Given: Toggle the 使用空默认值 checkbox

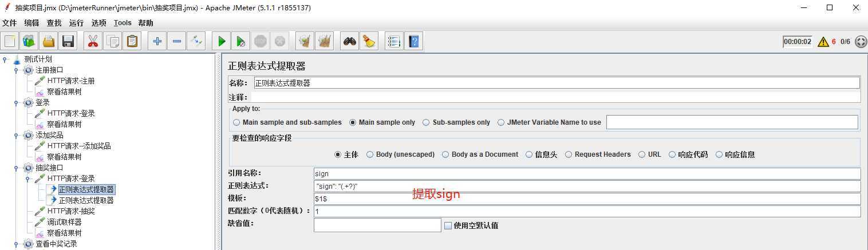Looking at the screenshot, I should tap(448, 225).
